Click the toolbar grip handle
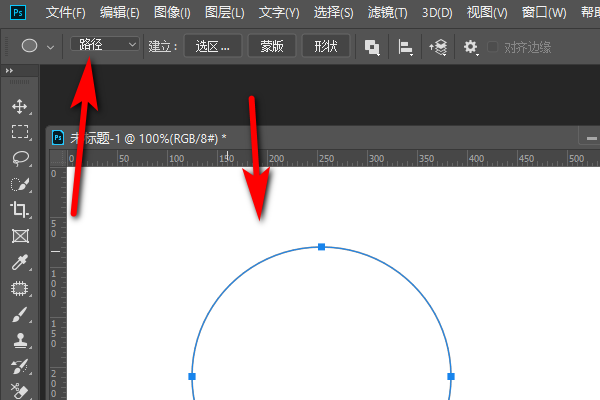 click(19, 82)
